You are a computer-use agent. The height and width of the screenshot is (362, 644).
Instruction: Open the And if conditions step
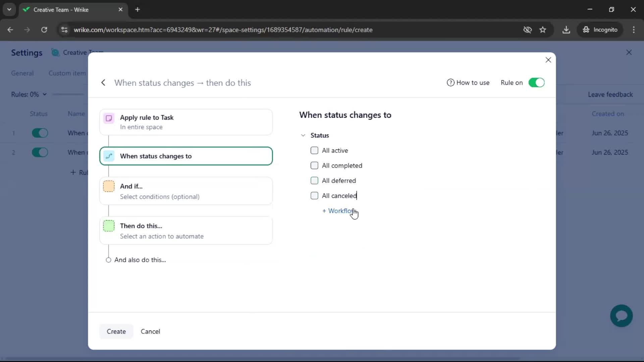coord(186,191)
